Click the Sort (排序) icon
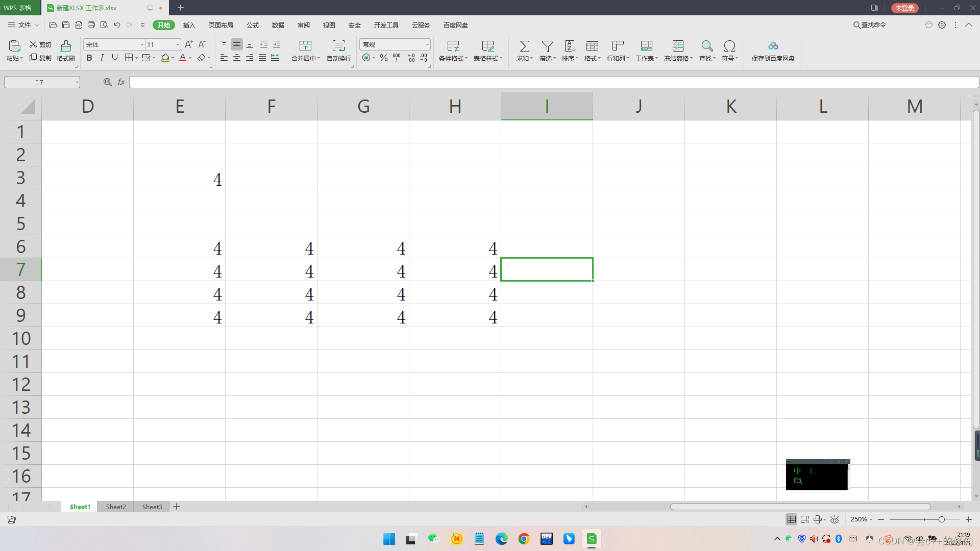Viewport: 980px width, 551px height. pyautogui.click(x=570, y=46)
